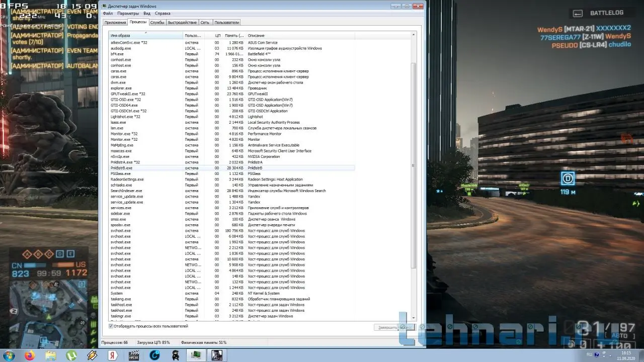Switch to the Battlefield 4 taskbar button

click(217, 355)
